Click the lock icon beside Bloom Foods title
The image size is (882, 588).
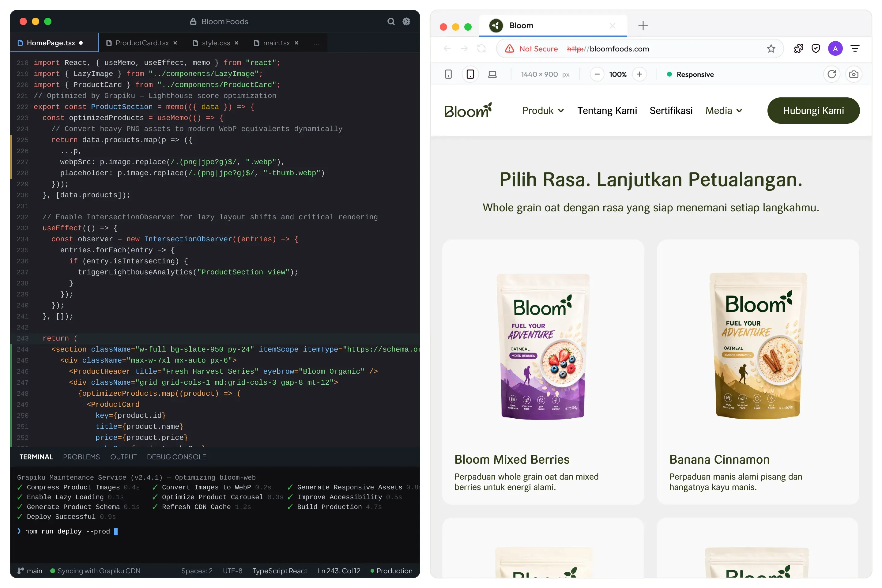point(193,21)
